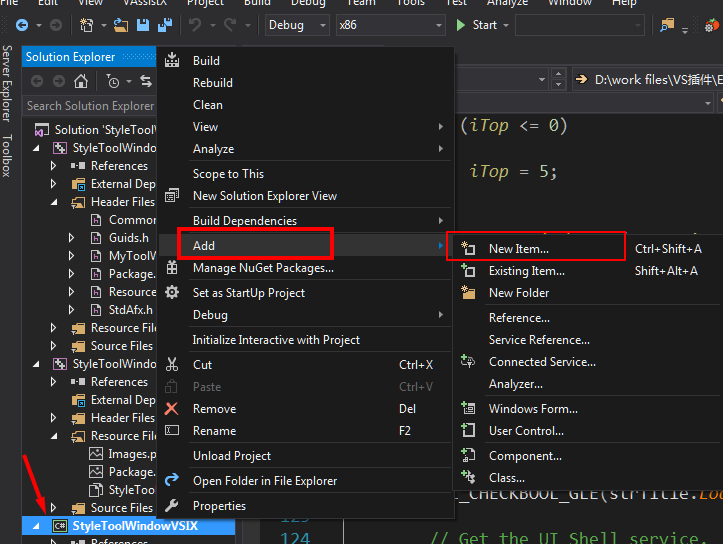Collapse the Header Files folder node

(54, 202)
